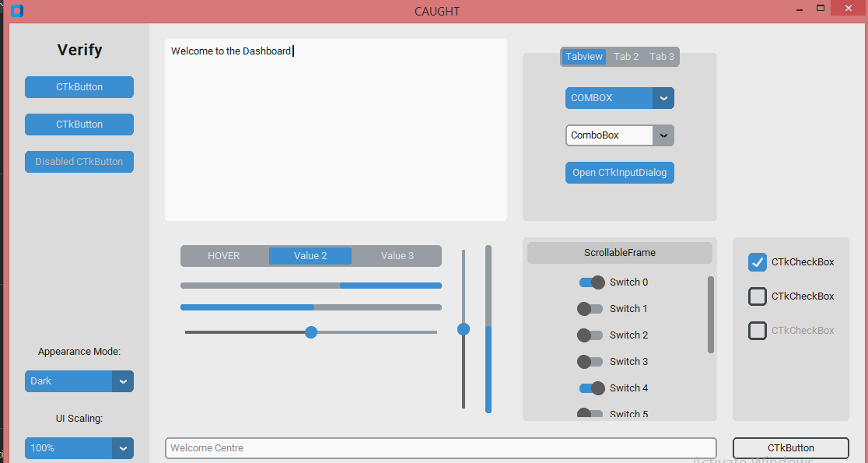Click the Disabled CTkButton in the sidebar
868x463 pixels.
tap(79, 162)
